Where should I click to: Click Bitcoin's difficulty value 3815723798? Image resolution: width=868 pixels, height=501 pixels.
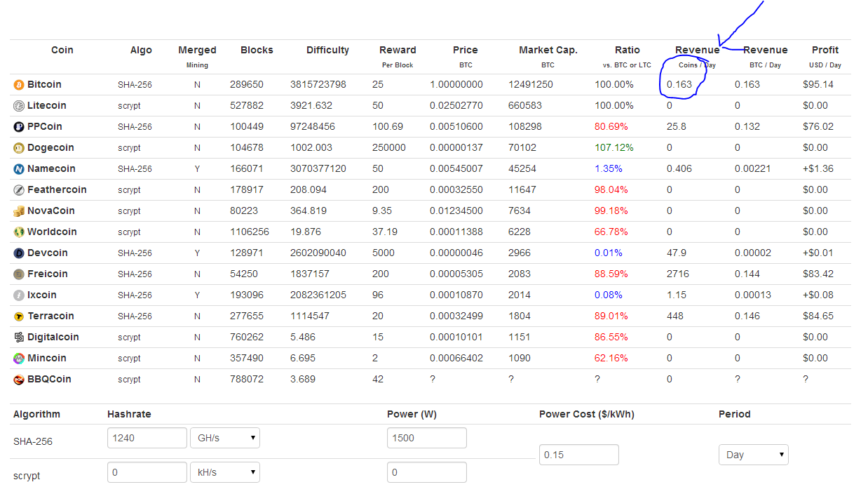[x=318, y=84]
